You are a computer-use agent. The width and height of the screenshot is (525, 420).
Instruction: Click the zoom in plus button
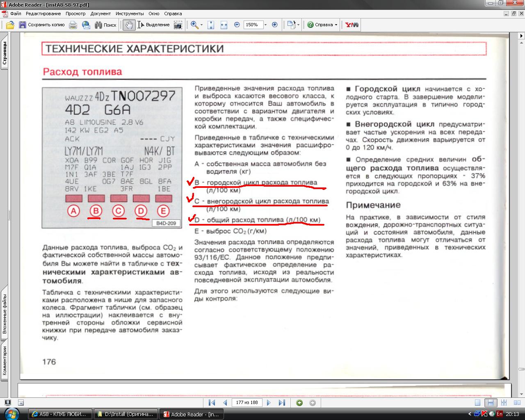275,25
